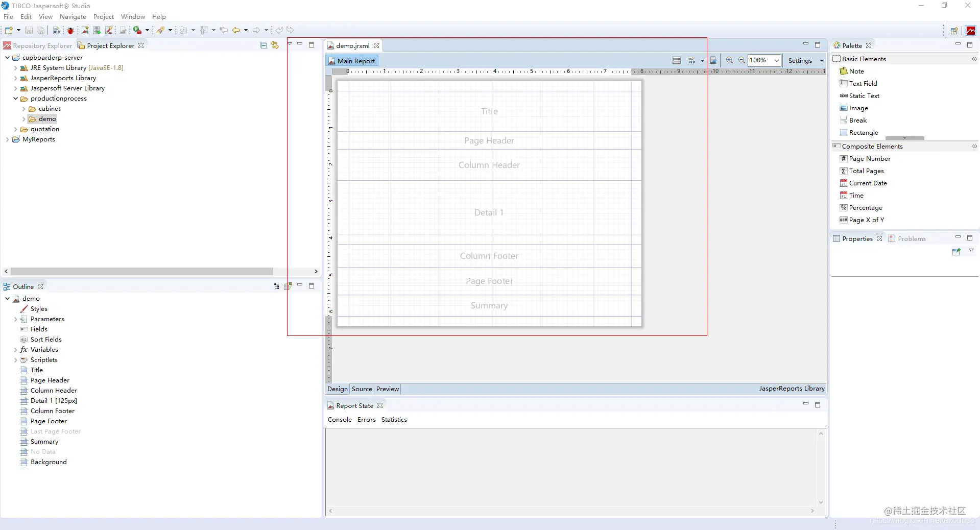The image size is (980, 530).
Task: Click the new report image icon
Action: click(85, 30)
